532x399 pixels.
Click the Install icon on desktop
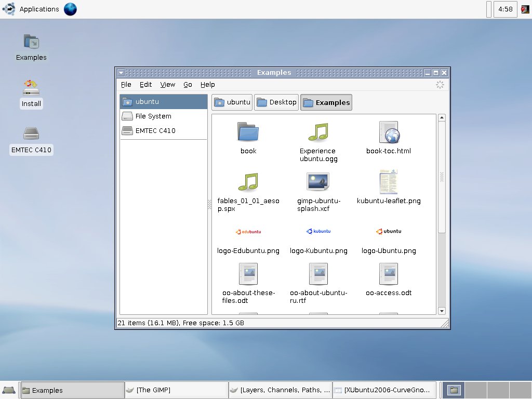(31, 88)
